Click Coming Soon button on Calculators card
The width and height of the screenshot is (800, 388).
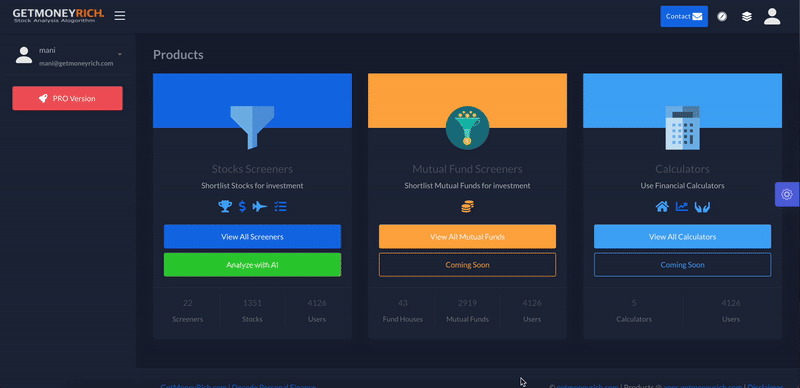682,265
